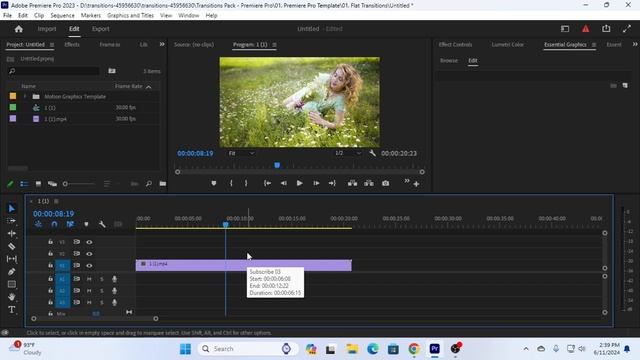Toggle full screen video icon

[x=627, y=29]
